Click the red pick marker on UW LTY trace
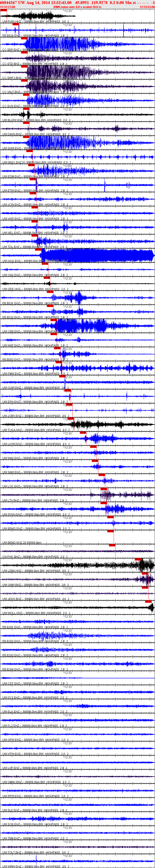Screen dimensions: 155x868 coord(103,489)
